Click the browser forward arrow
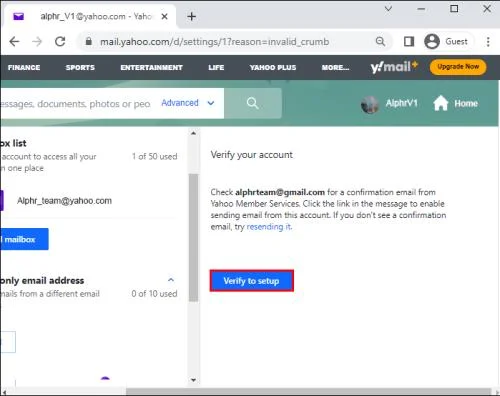Image resolution: width=500 pixels, height=396 pixels. [x=37, y=42]
